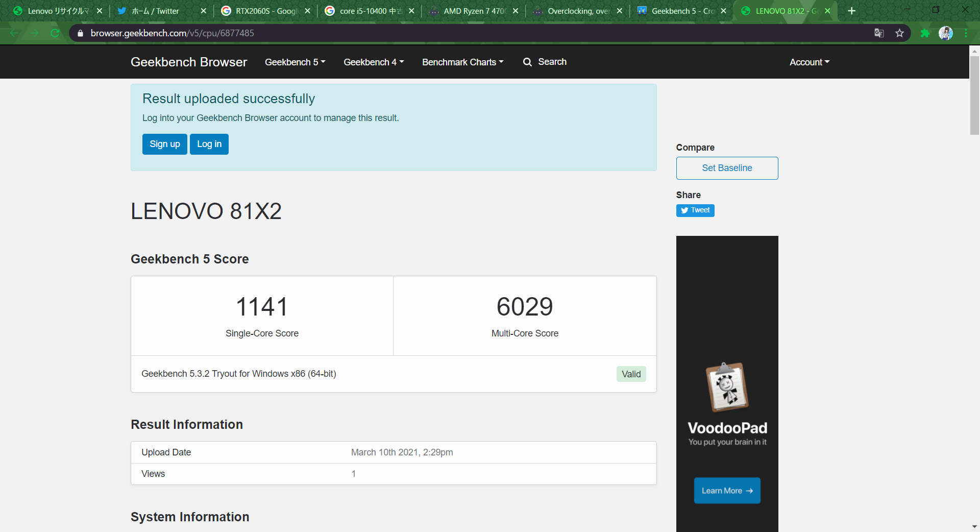Click the Valid status badge

coord(631,374)
